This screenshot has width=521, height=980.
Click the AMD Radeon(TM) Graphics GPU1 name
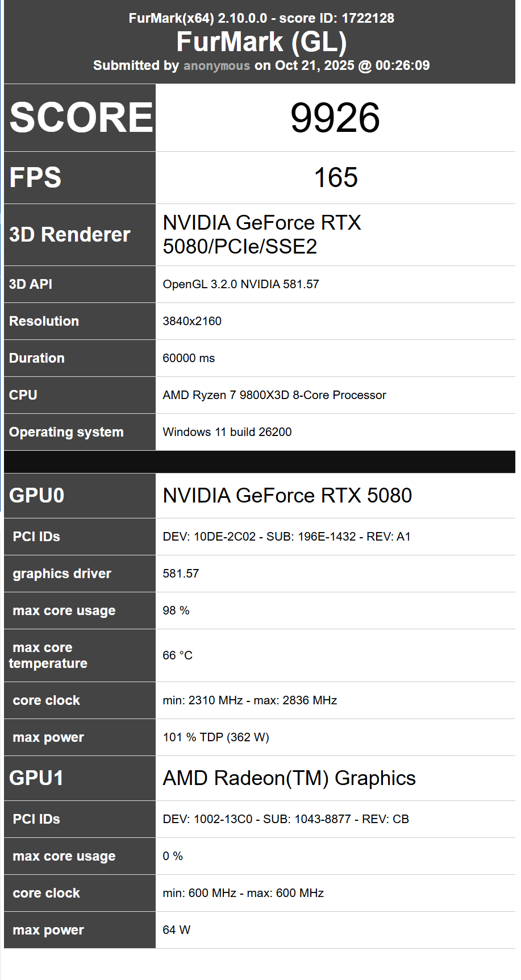(x=289, y=778)
